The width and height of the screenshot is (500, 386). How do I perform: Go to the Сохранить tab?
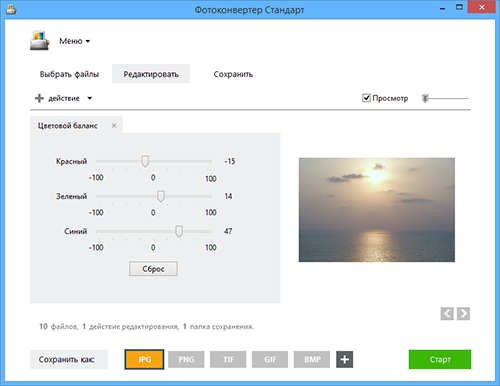point(233,74)
